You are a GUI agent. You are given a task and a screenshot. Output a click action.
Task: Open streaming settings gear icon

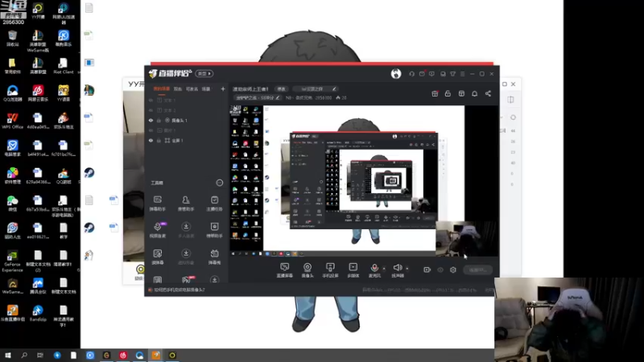(x=453, y=269)
